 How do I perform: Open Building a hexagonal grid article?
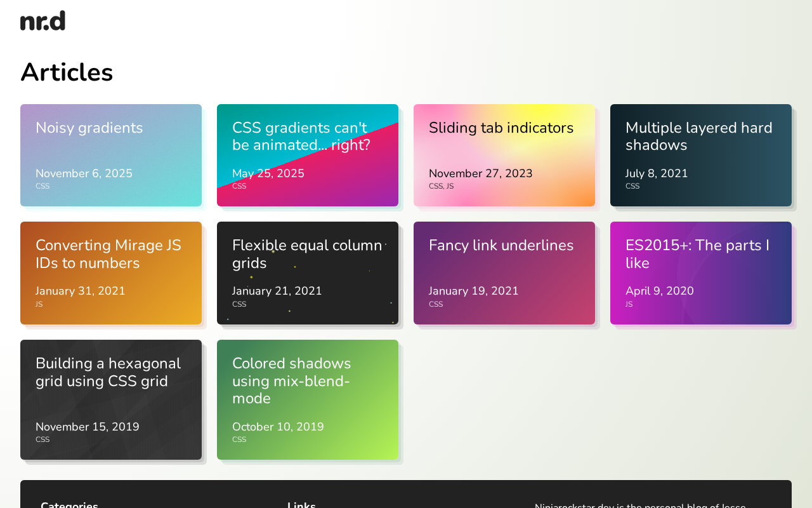click(x=108, y=372)
